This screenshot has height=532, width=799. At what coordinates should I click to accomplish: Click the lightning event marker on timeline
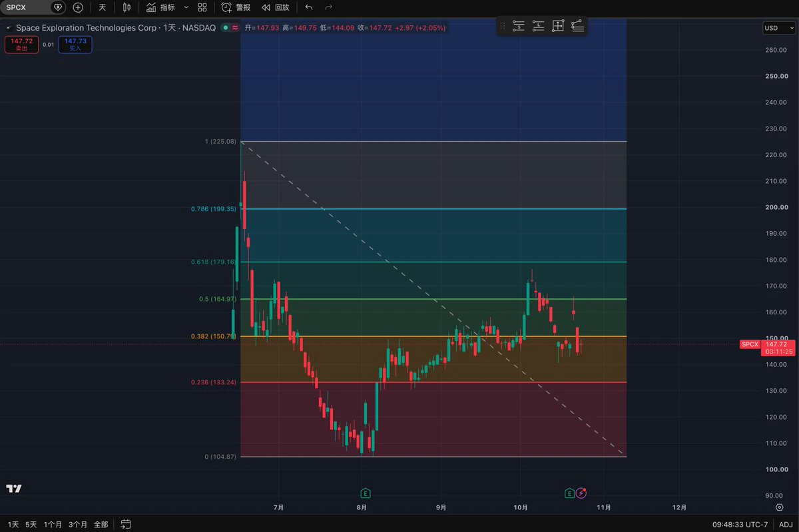(582, 493)
